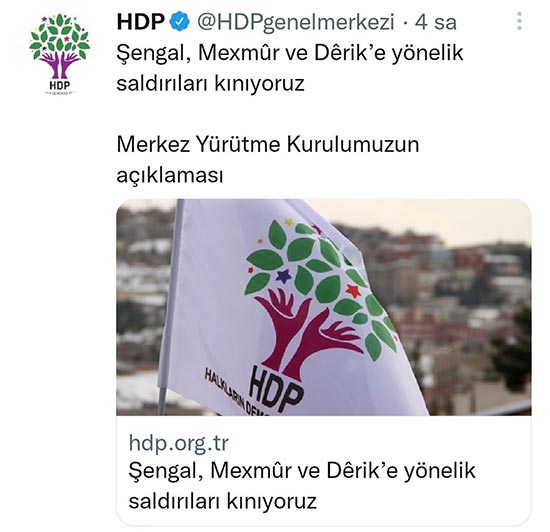Open the HDP profile avatar
The height and width of the screenshot is (532, 550).
pos(60,54)
